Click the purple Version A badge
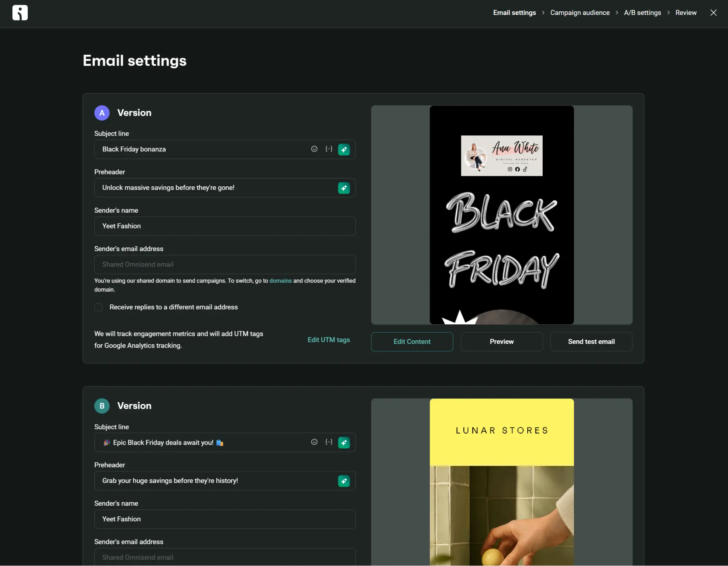The image size is (728, 566). coord(102,113)
